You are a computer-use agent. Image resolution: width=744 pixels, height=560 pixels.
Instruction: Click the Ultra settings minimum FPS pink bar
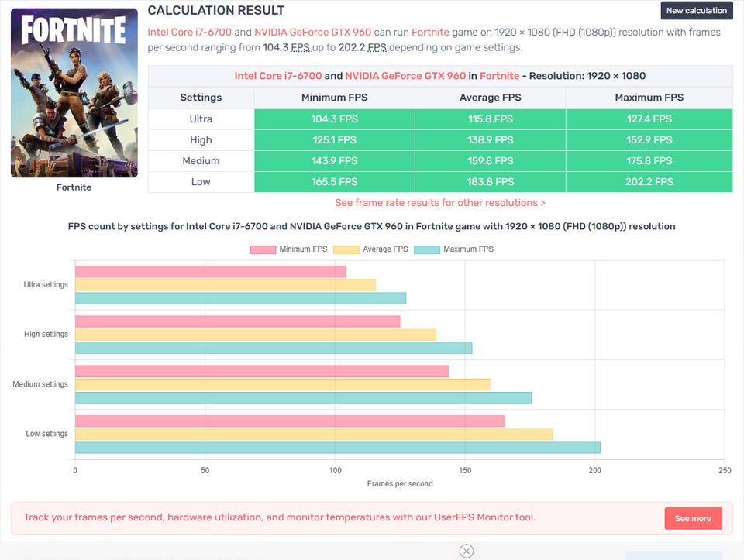(211, 272)
